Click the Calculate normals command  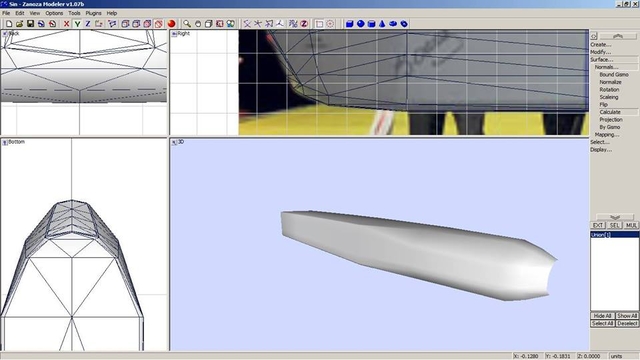pos(610,112)
